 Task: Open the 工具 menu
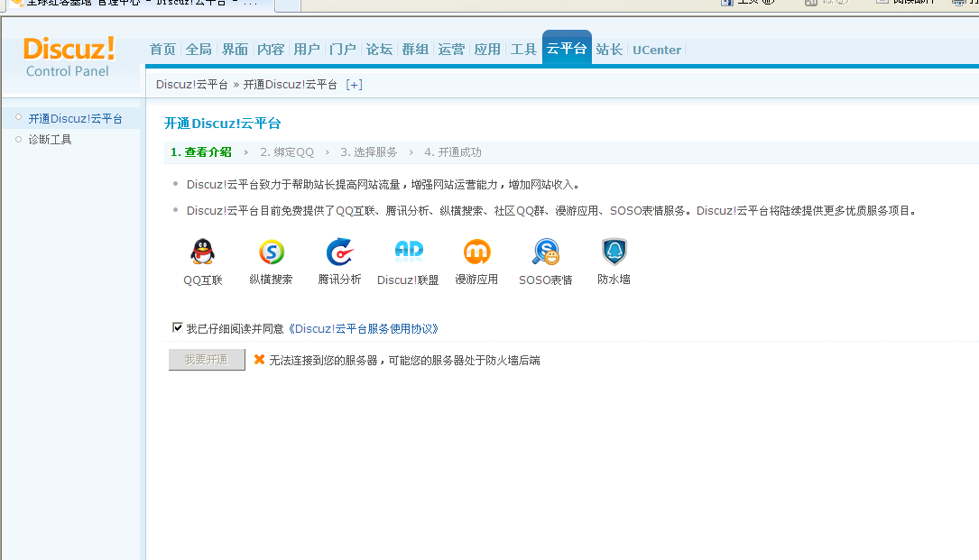click(x=523, y=50)
